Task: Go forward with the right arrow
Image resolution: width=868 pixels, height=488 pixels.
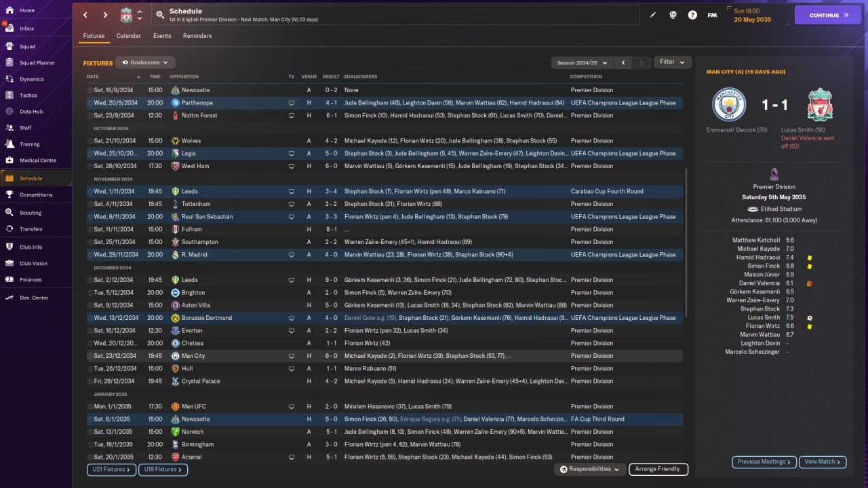Action: 105,15
